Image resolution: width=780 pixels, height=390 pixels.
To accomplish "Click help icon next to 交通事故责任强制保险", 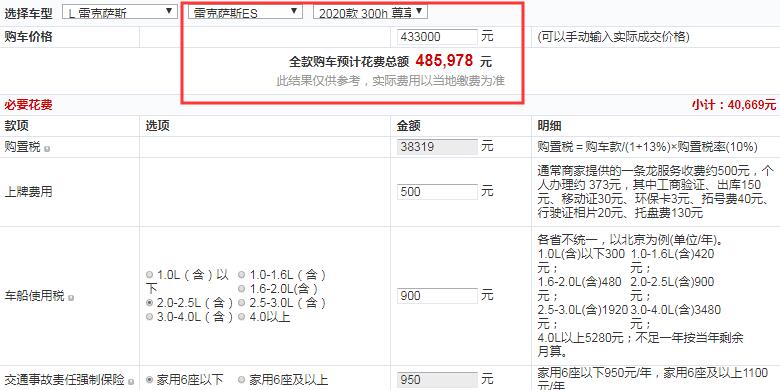I will click(x=130, y=382).
